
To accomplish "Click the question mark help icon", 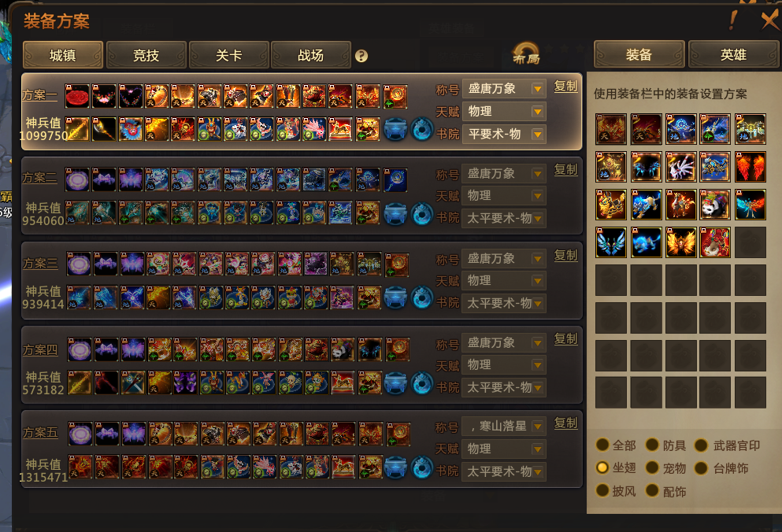I will tap(361, 56).
